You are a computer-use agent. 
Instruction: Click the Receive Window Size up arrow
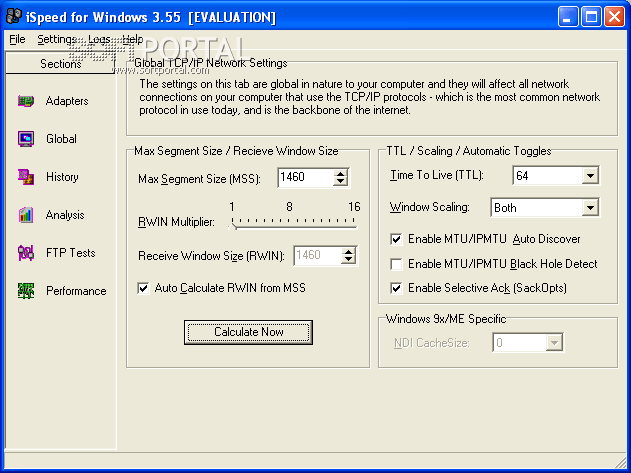coord(348,252)
